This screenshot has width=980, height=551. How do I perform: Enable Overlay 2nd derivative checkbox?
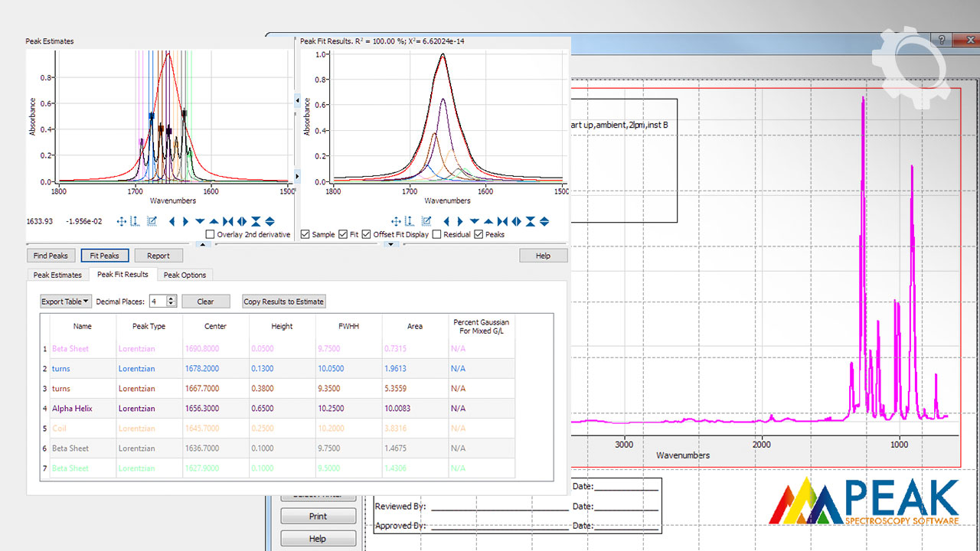(211, 234)
